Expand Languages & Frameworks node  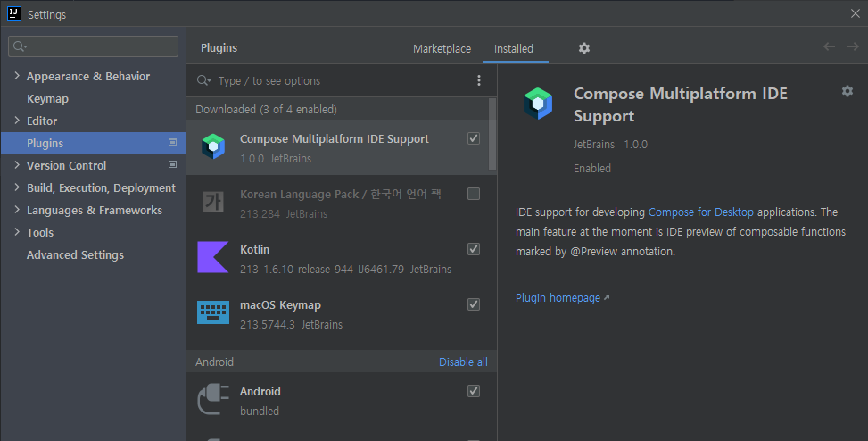[17, 210]
